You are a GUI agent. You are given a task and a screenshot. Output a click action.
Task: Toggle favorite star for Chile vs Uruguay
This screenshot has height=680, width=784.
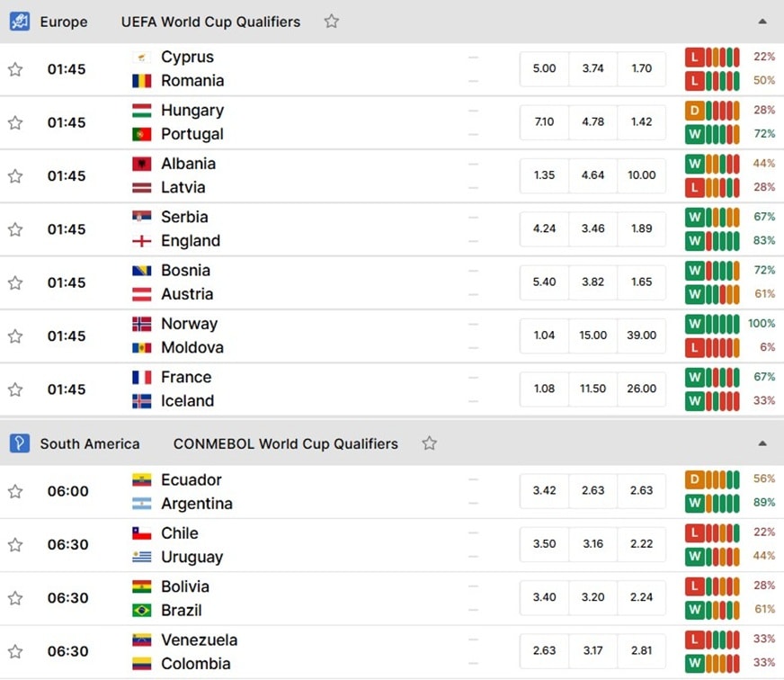(x=15, y=544)
